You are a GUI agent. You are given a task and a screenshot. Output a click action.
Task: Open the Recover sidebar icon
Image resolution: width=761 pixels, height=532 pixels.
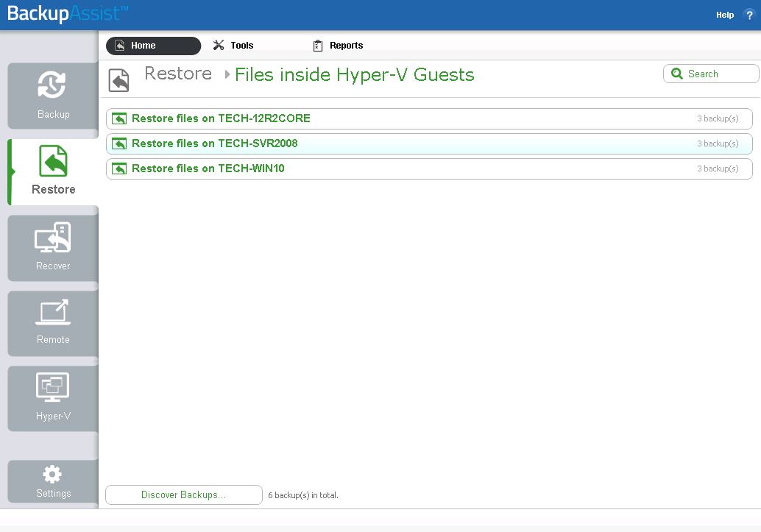[x=53, y=238]
